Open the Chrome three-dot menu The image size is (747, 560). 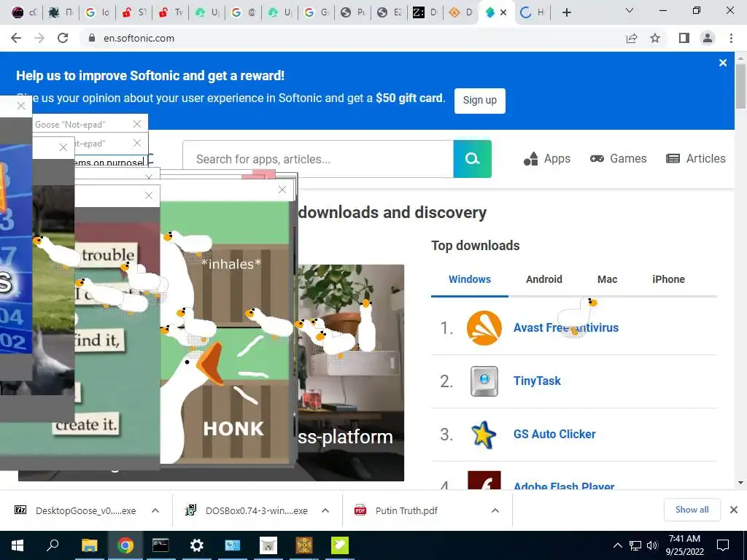pyautogui.click(x=731, y=38)
